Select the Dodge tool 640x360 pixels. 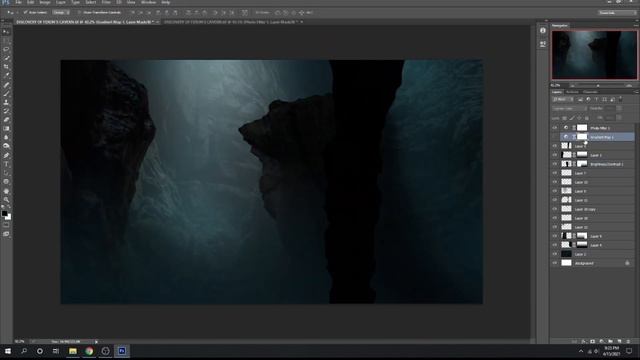[6, 146]
